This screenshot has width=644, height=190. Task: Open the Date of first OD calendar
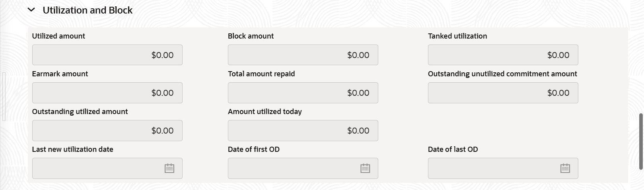[365, 168]
